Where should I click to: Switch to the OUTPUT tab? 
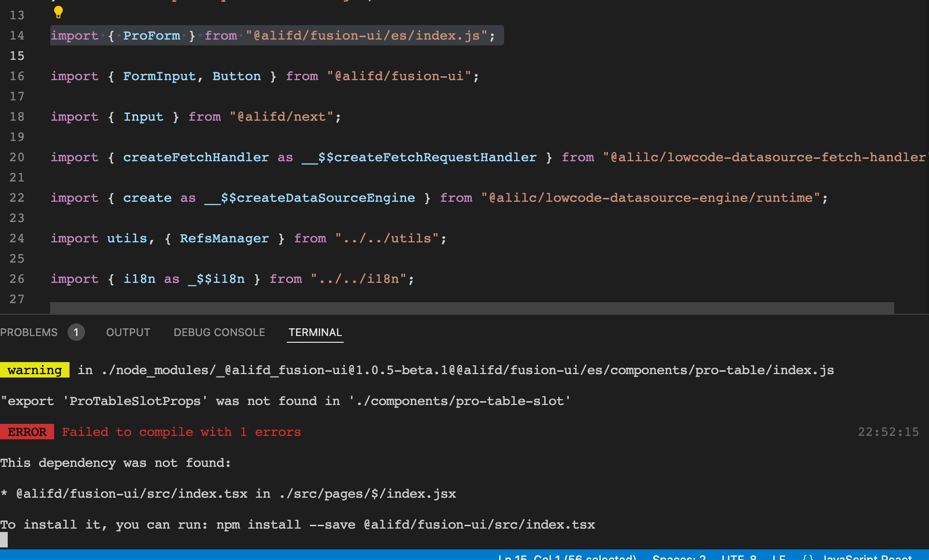coord(128,332)
